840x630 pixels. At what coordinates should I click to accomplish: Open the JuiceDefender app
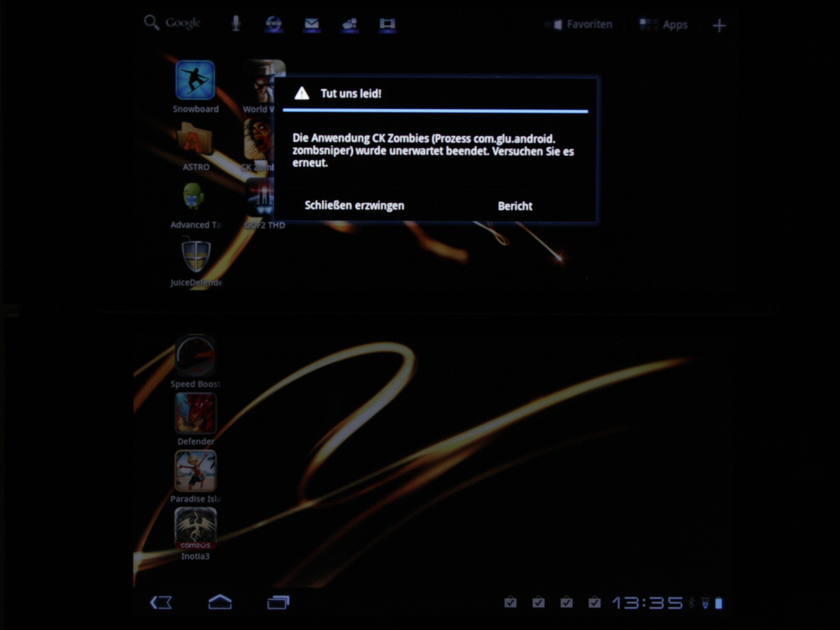point(196,262)
